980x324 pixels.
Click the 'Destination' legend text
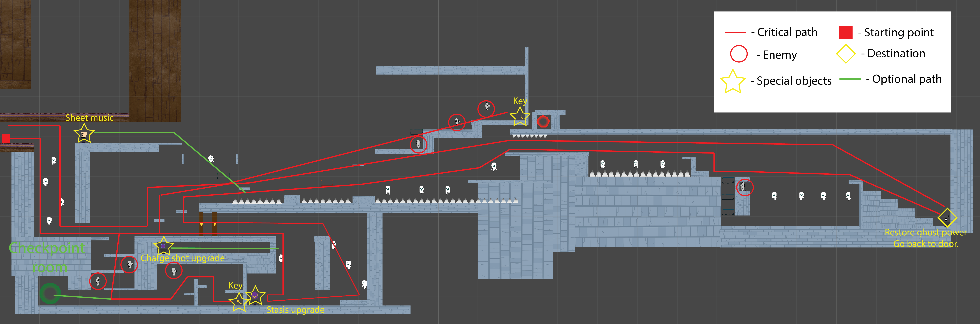pos(896,54)
